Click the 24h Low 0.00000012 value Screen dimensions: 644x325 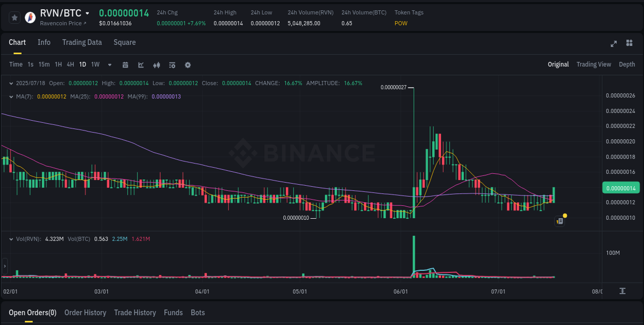[x=265, y=23]
